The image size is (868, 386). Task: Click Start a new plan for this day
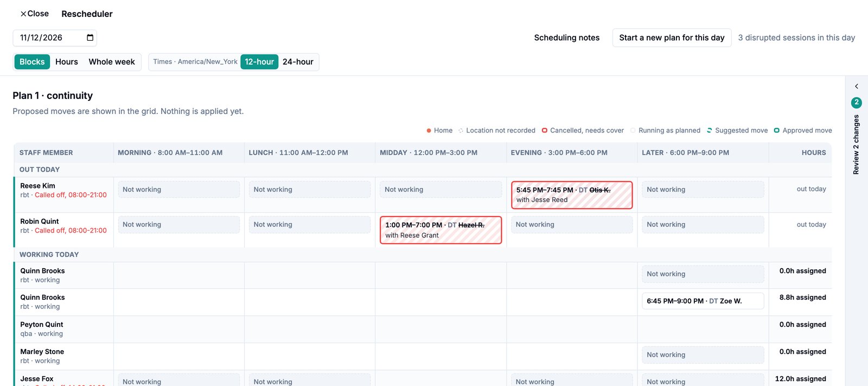672,37
